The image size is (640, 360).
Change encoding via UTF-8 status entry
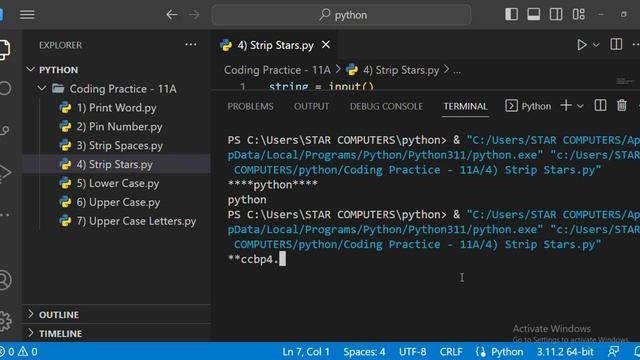pos(413,351)
